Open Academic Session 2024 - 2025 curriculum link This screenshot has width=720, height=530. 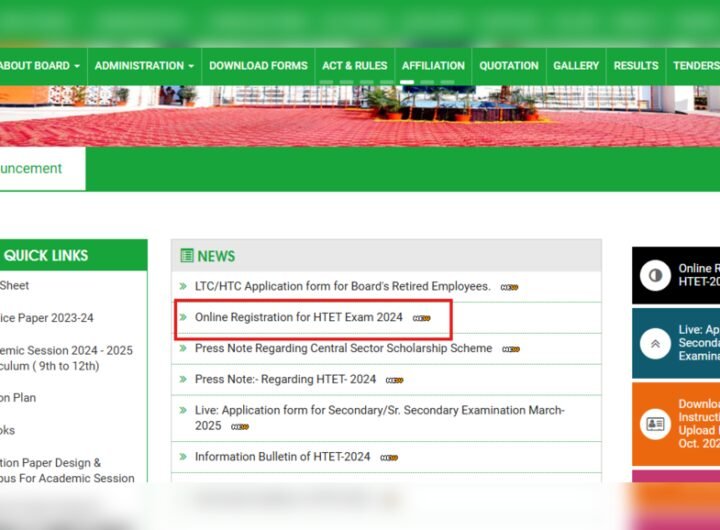point(66,358)
